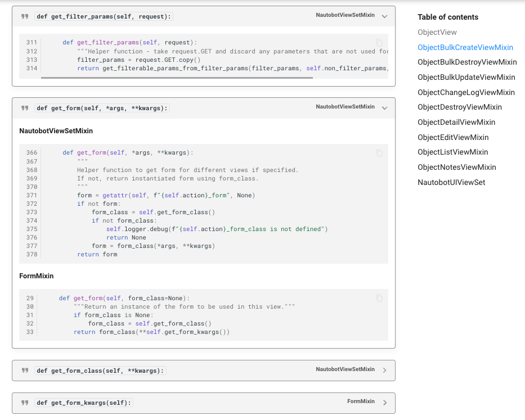Select ObjectDetailViewMixin in sidebar

click(456, 122)
